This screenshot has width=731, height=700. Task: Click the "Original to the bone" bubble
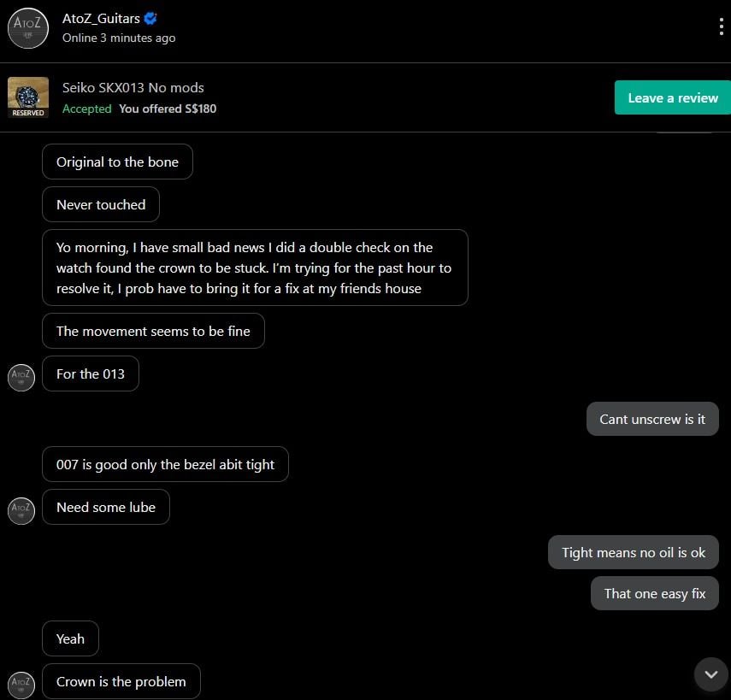pyautogui.click(x=117, y=162)
